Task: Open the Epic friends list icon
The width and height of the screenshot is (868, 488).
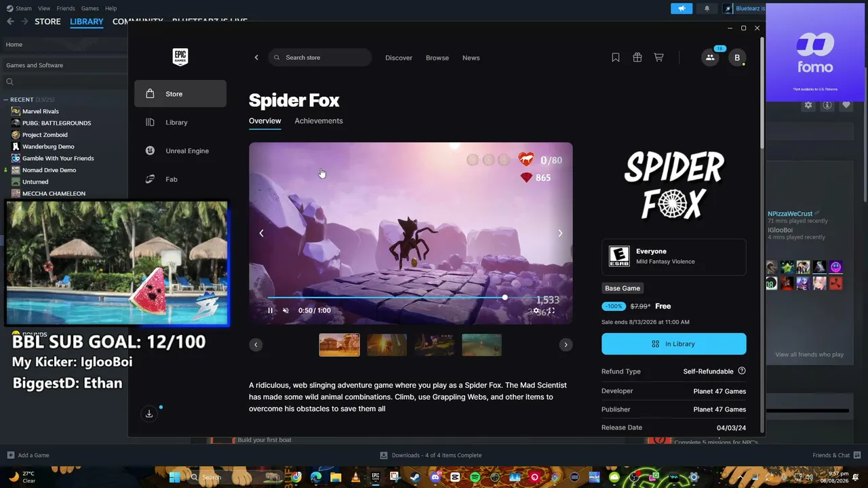Action: (710, 58)
